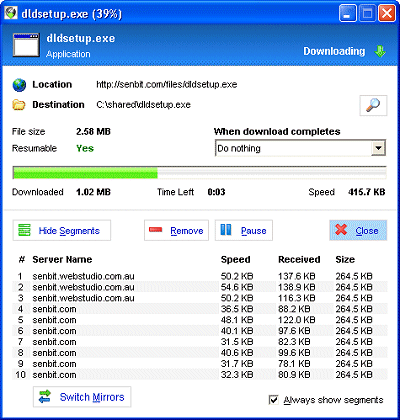Click the green download progress bar
The image size is (400, 420).
(199, 173)
